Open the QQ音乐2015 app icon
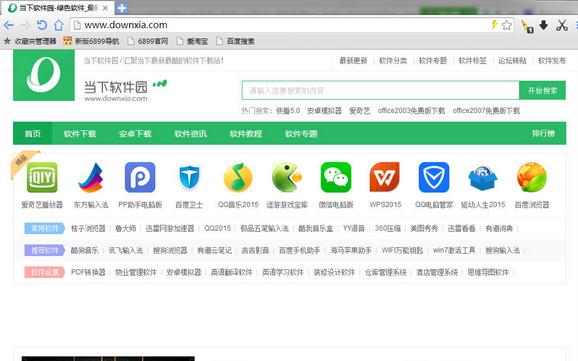This screenshot has height=361, width=578. click(x=238, y=177)
